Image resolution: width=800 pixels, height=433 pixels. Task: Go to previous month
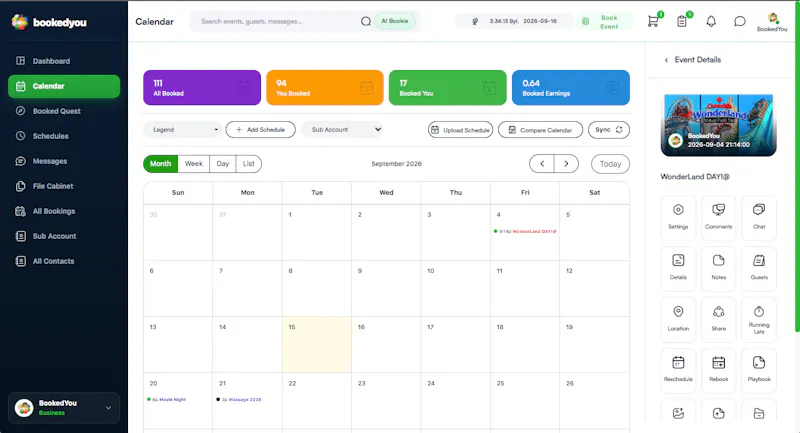pyautogui.click(x=542, y=164)
